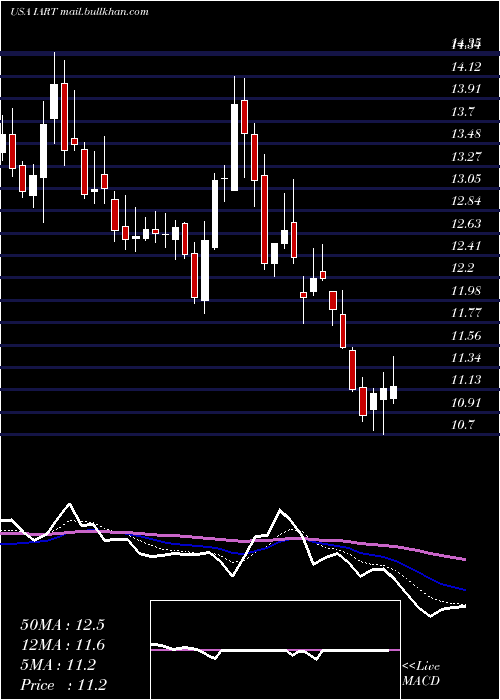Click the 'Price : 11.2' readout
Screen dimensions: 500x700
click(63, 685)
